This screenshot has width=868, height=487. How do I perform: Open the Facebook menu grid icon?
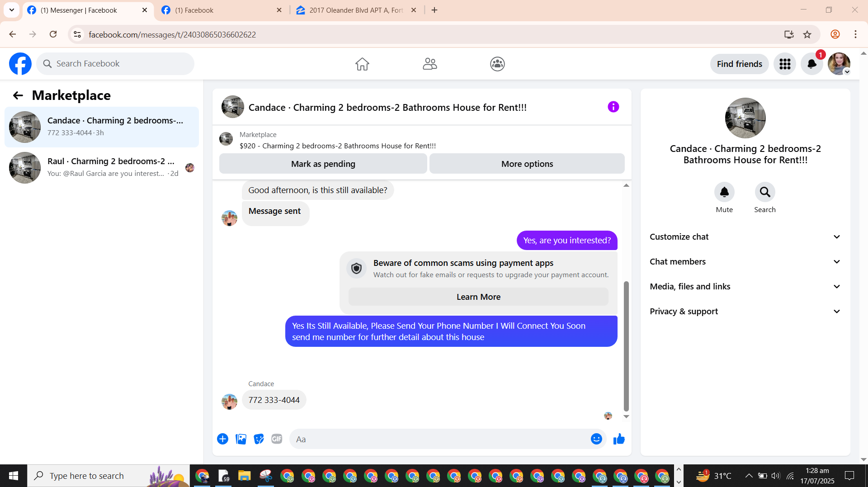tap(785, 64)
